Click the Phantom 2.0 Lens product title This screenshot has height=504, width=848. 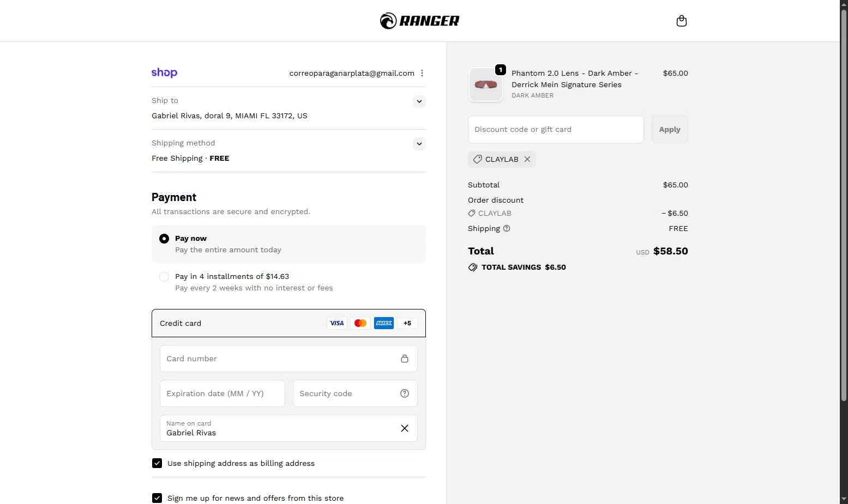[575, 79]
